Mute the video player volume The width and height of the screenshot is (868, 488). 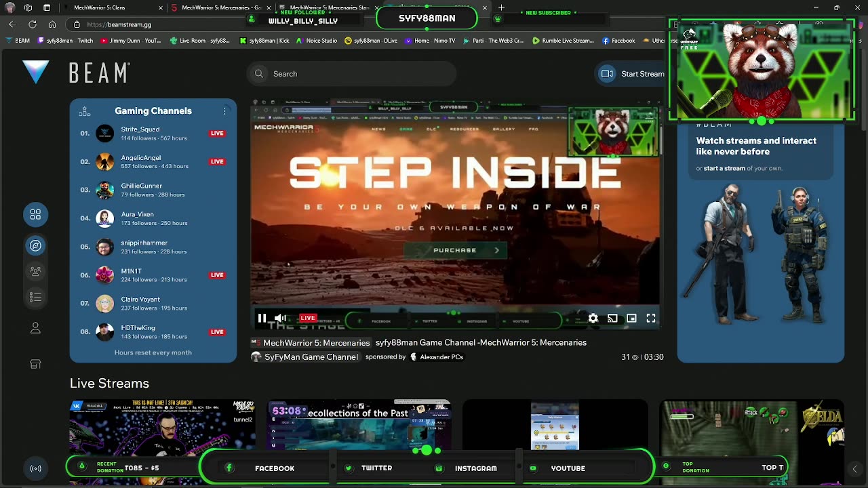tap(280, 318)
